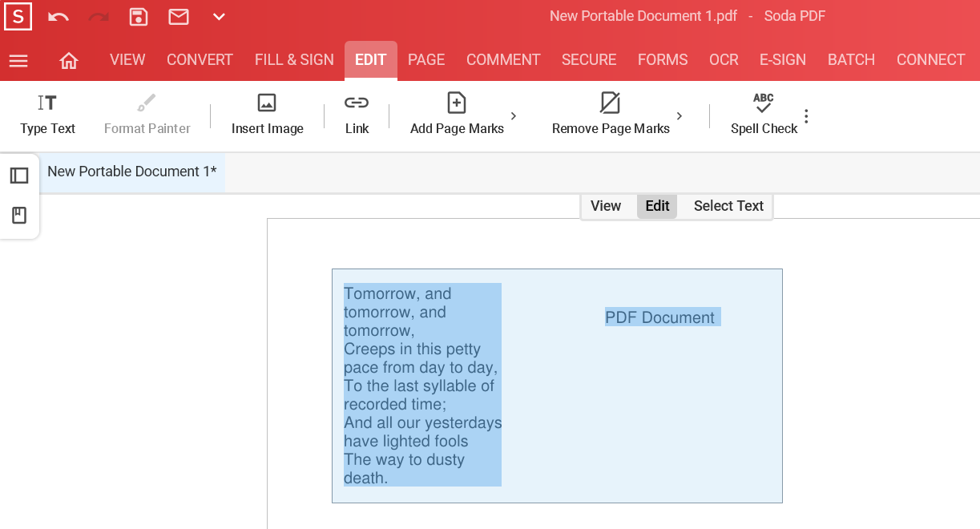Save the document with the floppy icon
Viewport: 980px width, 529px height.
point(139,17)
